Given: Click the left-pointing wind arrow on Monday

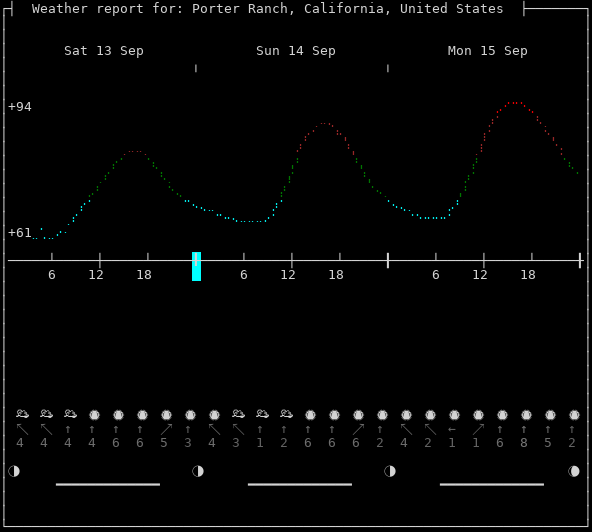Looking at the screenshot, I should click(x=452, y=430).
